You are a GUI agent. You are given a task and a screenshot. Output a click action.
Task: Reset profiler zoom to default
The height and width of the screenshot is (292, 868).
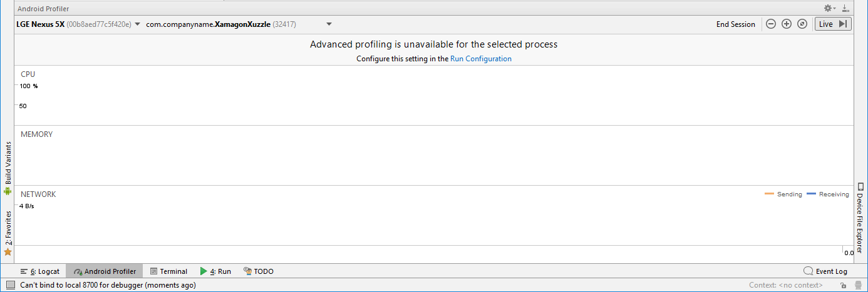802,24
